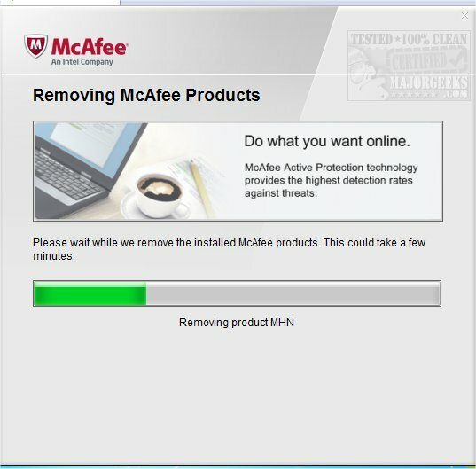476x469 pixels.
Task: Click the McAfee Active Protection description text
Action: (331, 180)
